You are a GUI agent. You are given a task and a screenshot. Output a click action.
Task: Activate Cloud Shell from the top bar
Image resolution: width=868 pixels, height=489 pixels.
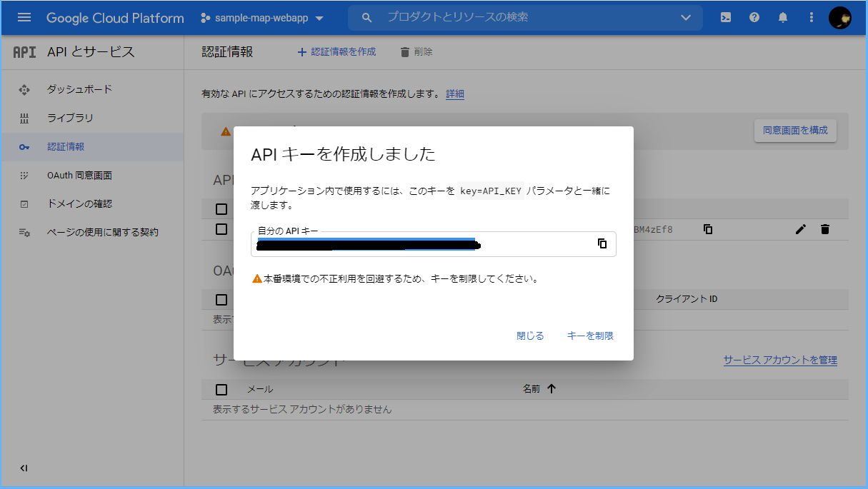[725, 18]
